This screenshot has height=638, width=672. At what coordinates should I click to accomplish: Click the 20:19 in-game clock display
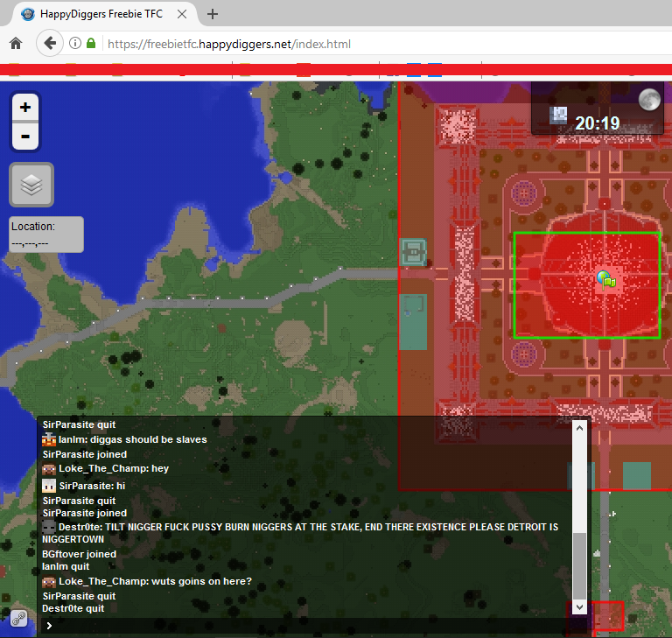click(x=597, y=123)
